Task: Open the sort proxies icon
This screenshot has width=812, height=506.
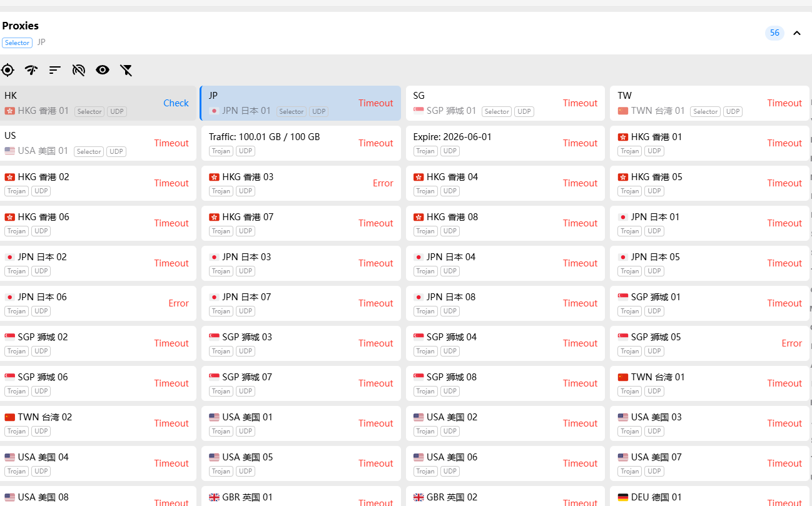Action: (55, 70)
